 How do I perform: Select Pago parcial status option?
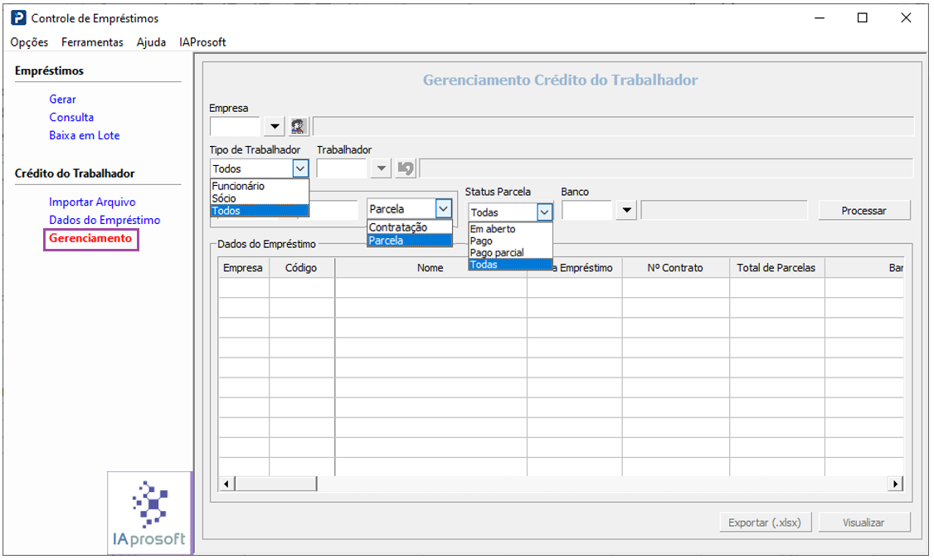[497, 253]
